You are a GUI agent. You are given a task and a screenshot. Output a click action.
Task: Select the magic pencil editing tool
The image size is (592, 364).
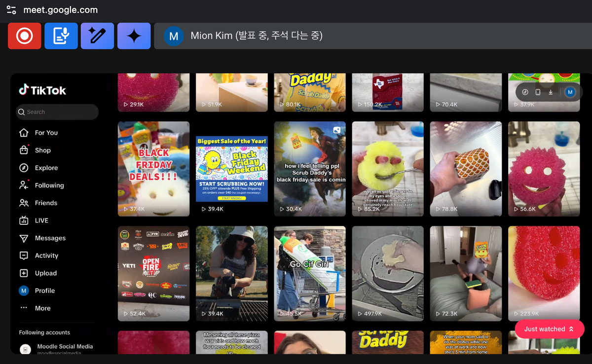[x=97, y=36]
